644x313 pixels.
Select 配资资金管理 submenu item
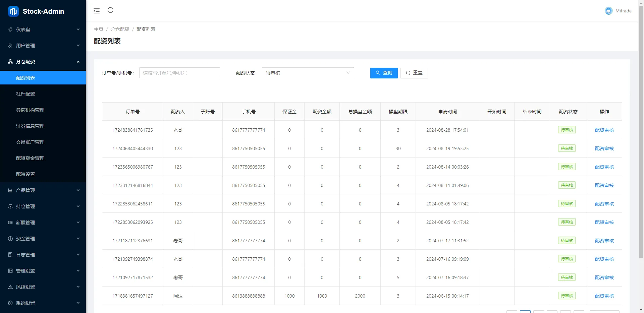click(30, 158)
